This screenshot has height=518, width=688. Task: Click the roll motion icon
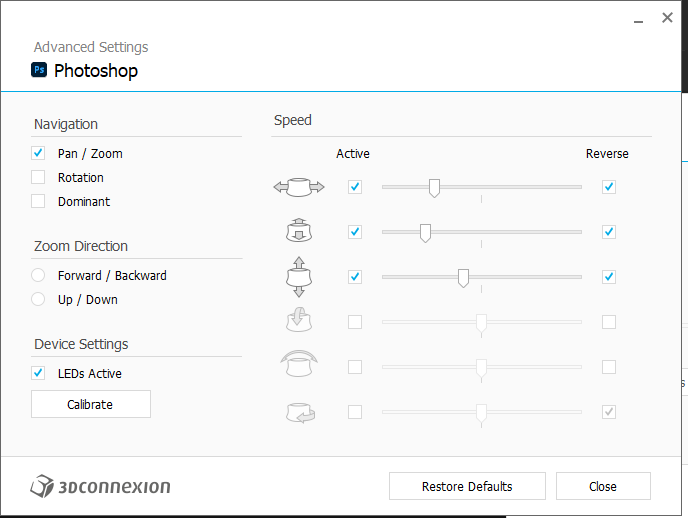tap(299, 367)
